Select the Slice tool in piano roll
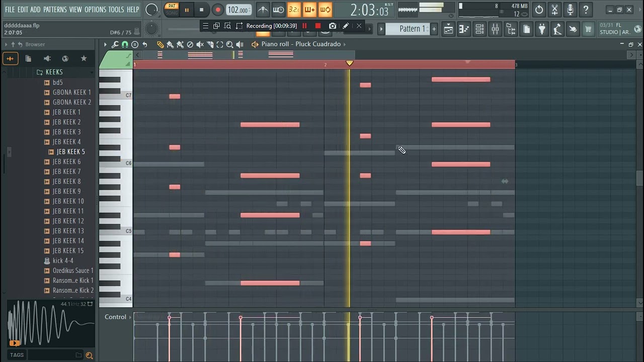Image resolution: width=644 pixels, height=362 pixels. [210, 45]
